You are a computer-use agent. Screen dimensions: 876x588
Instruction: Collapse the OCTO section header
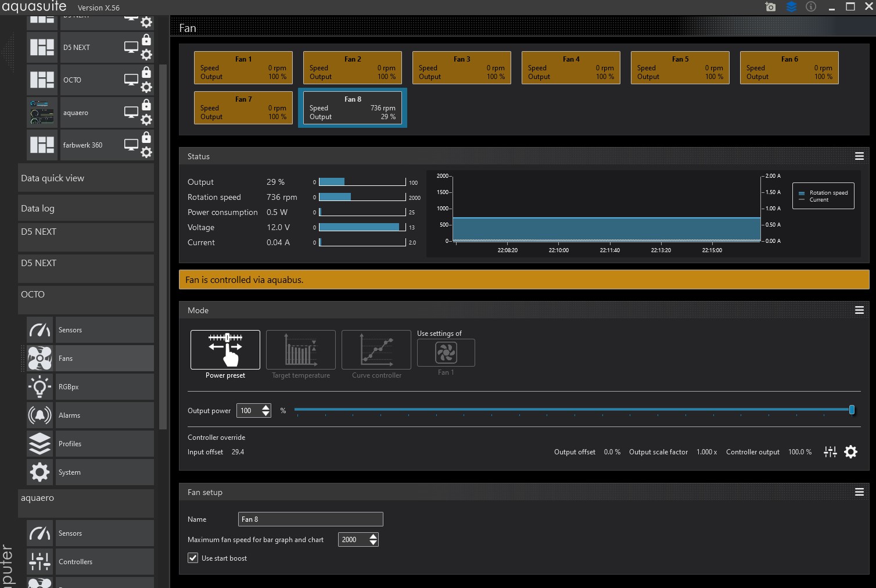point(86,300)
